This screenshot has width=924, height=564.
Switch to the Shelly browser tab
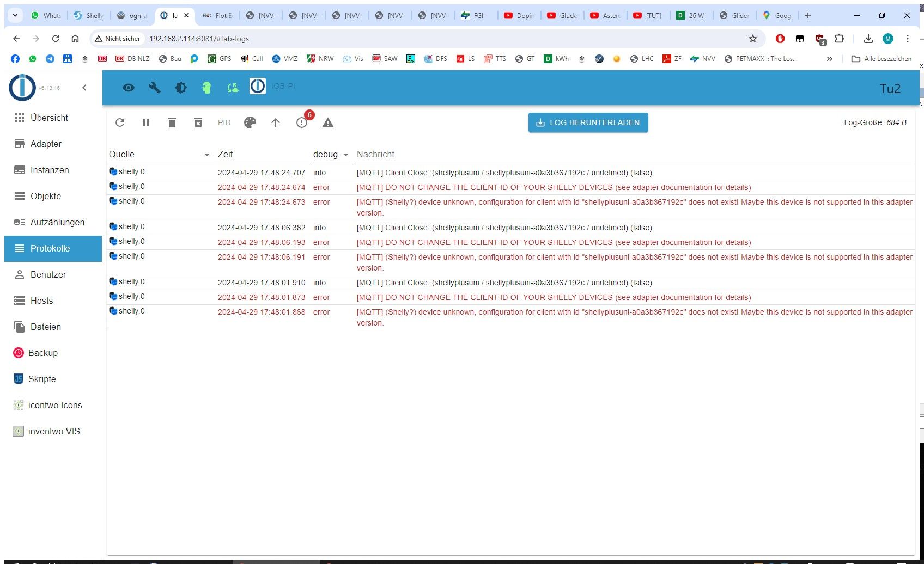click(89, 15)
